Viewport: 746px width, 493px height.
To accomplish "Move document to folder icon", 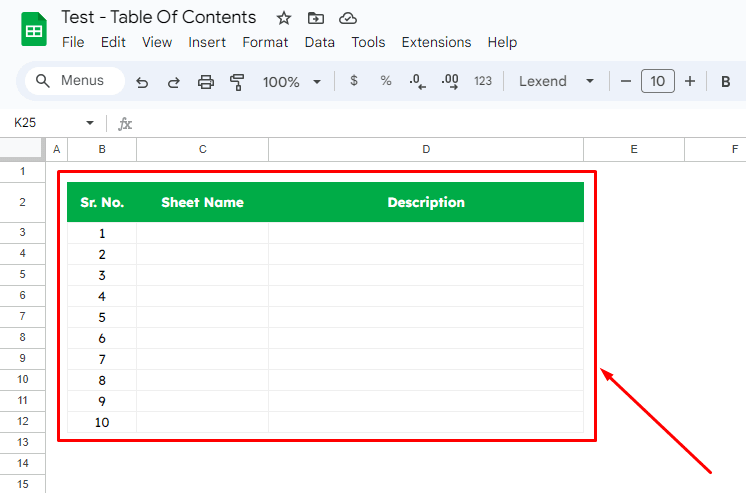I will (315, 18).
